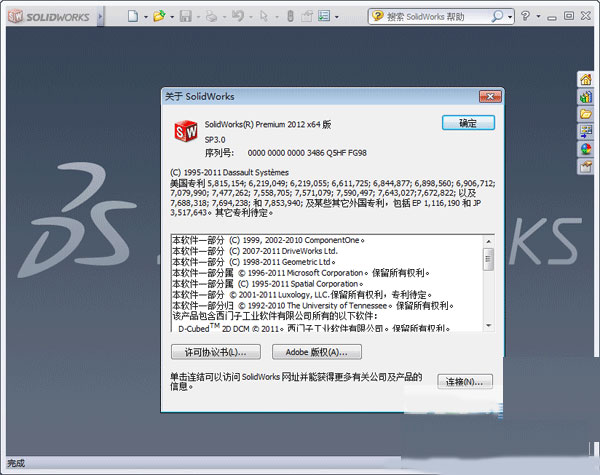Click the Rebuild traffic light icon
Screen dimensions: 600x475
point(290,16)
